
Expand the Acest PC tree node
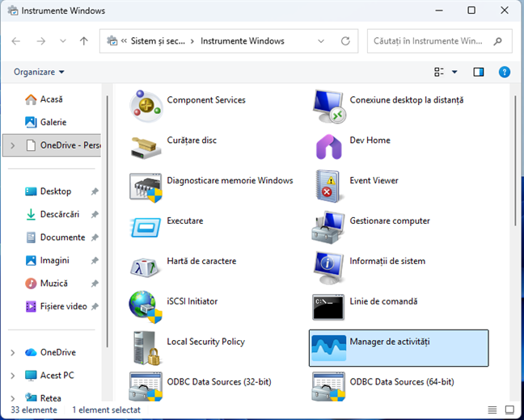click(x=13, y=376)
